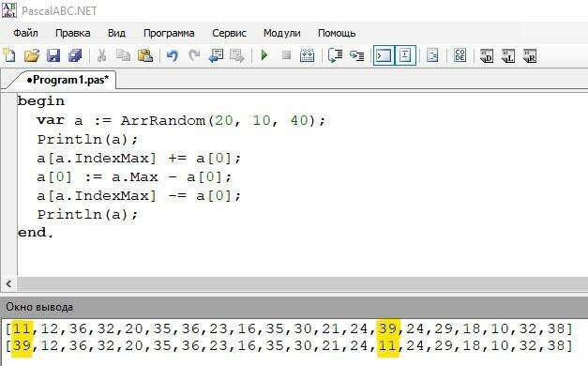Viewport: 588px width, 366px height.
Task: Run the program with the green arrow
Action: 264,55
